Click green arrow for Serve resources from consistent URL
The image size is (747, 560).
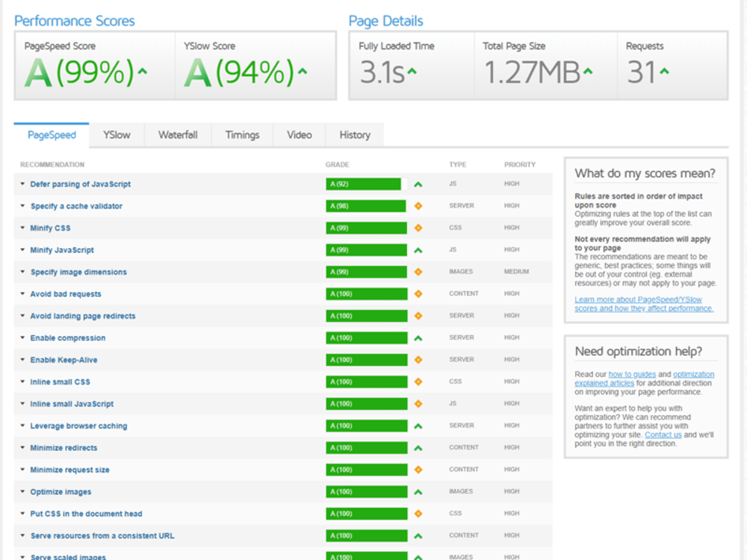click(x=418, y=535)
